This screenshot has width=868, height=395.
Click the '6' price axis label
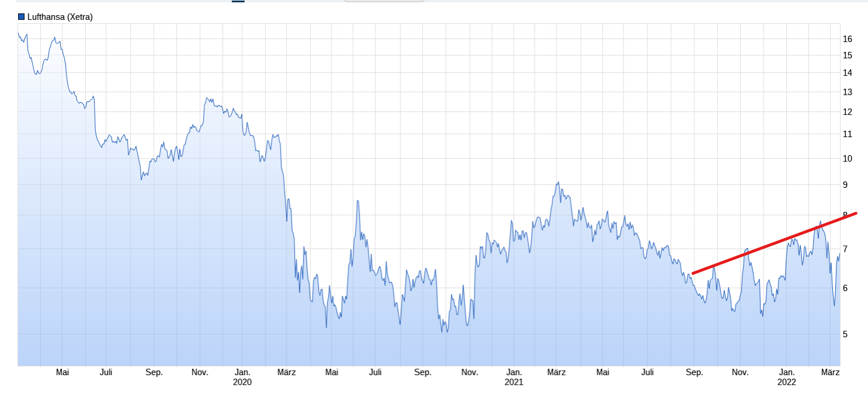845,288
